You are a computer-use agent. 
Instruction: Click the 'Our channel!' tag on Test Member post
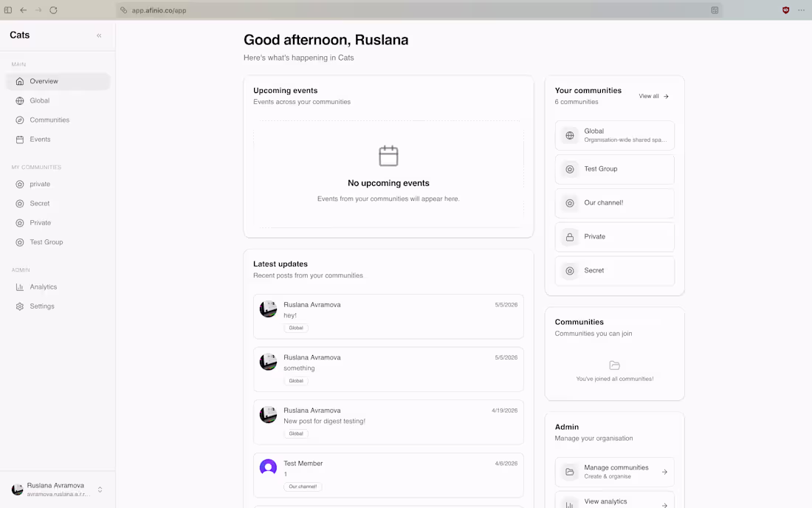pos(303,487)
